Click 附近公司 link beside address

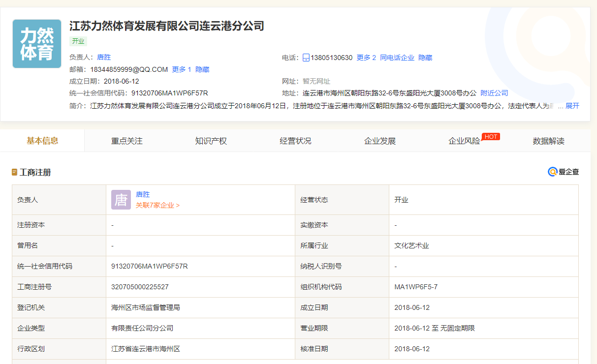point(494,93)
